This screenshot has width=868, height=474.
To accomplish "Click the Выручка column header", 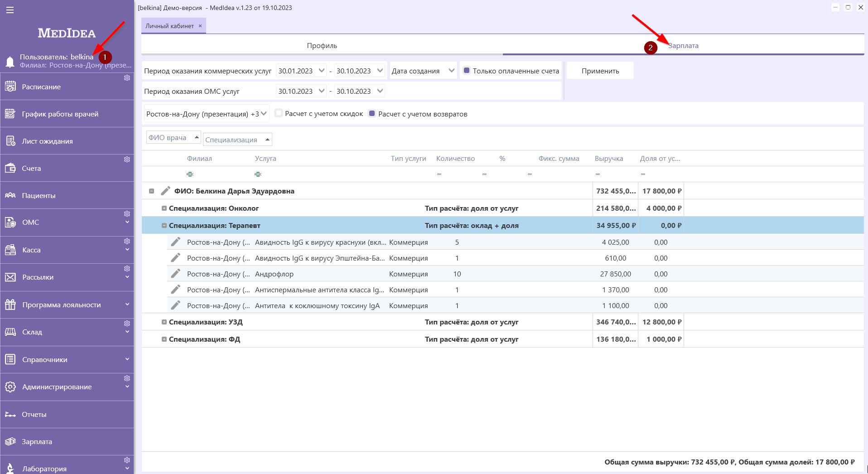I will [609, 158].
